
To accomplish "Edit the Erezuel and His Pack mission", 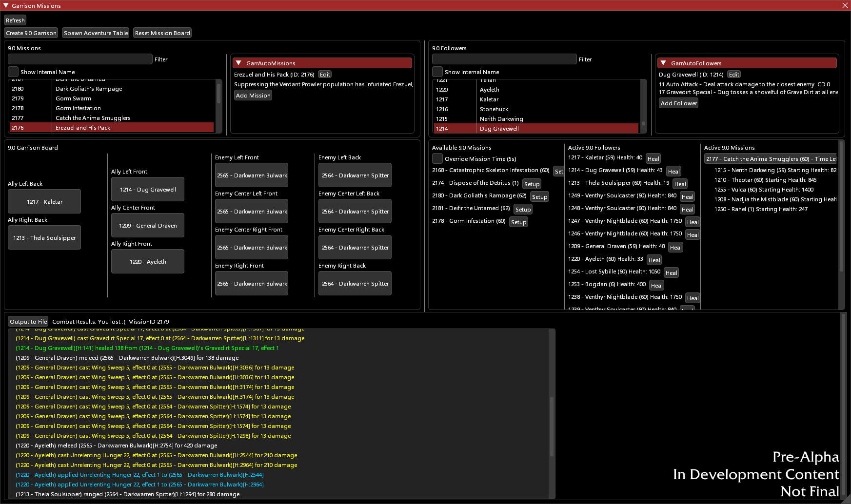I will [x=325, y=75].
